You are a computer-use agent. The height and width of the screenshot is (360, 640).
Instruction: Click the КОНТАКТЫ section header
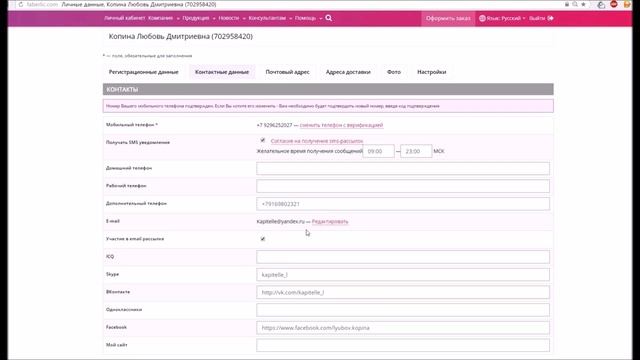[328, 89]
